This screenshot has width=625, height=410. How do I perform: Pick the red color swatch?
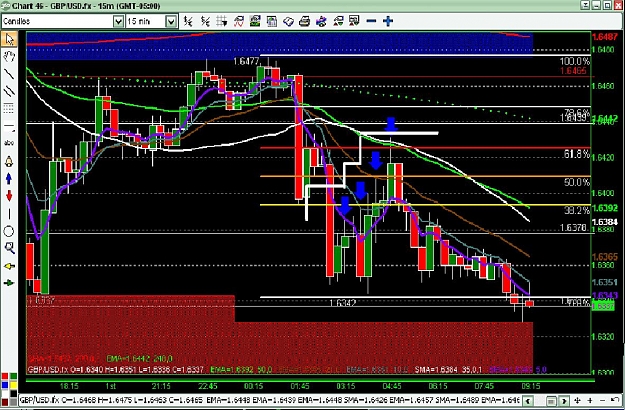point(4,376)
